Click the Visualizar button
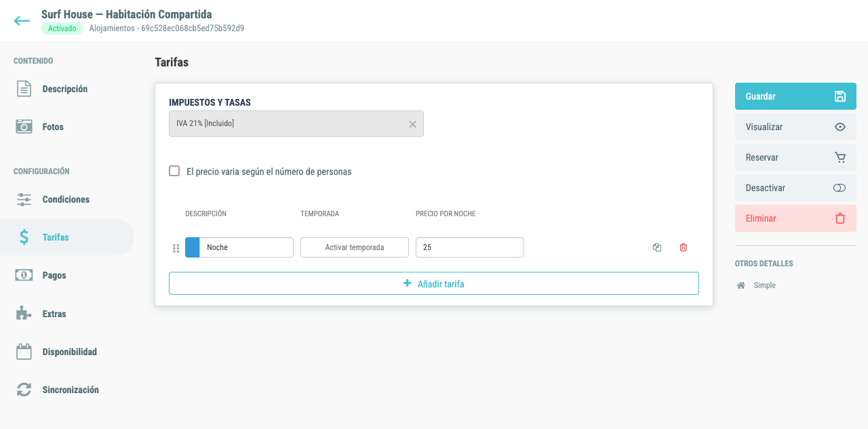The height and width of the screenshot is (429, 868). pos(795,127)
